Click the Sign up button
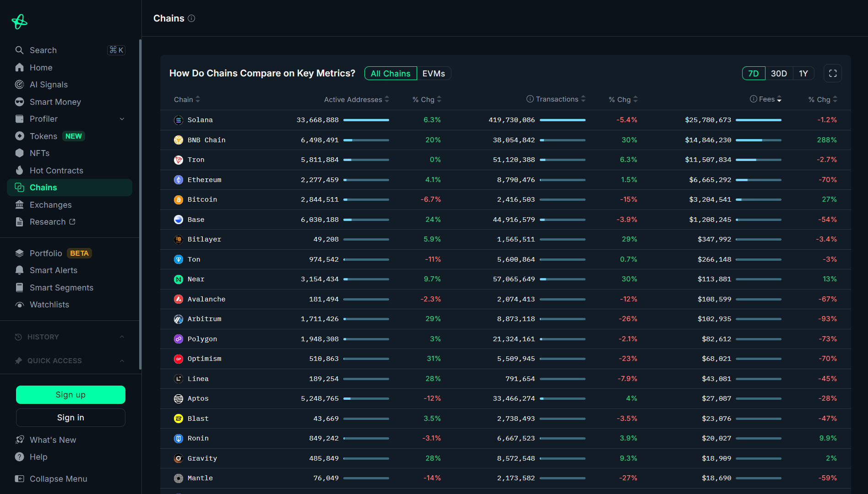 coord(71,395)
